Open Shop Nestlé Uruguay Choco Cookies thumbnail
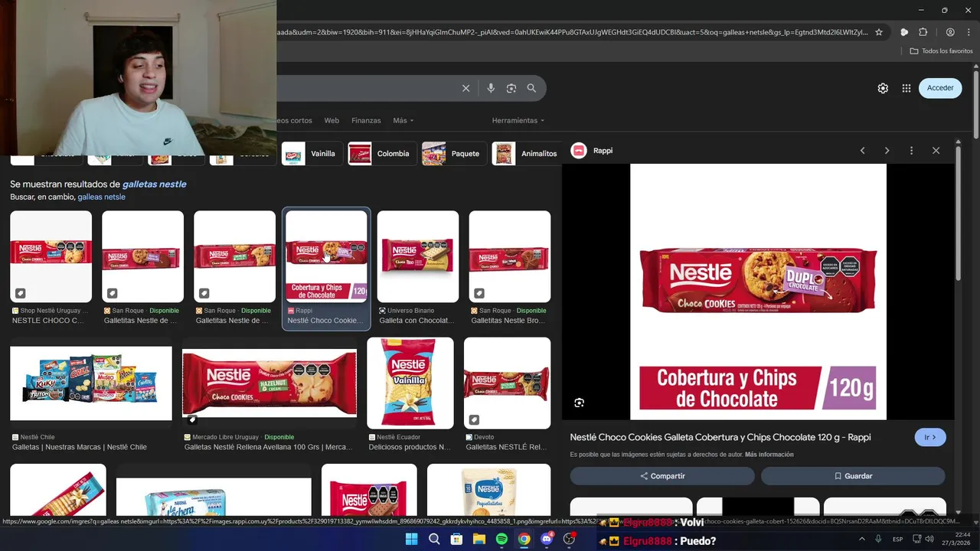This screenshot has width=980, height=551. pyautogui.click(x=51, y=256)
